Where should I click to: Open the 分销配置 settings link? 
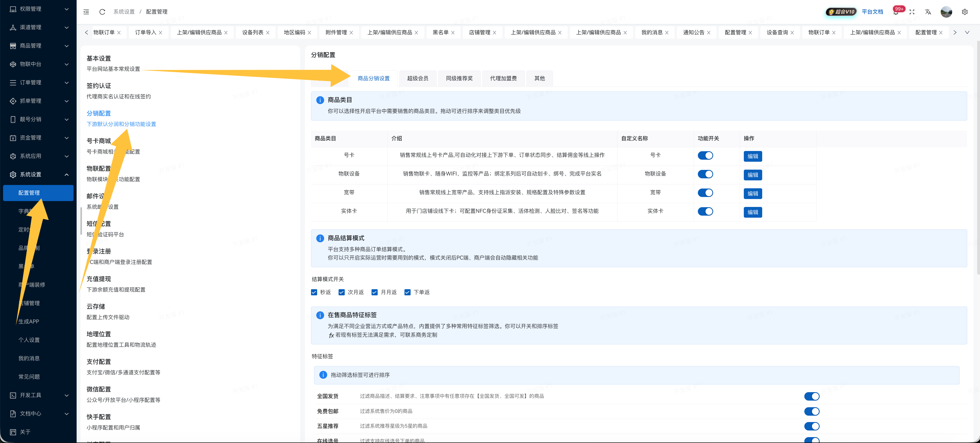pyautogui.click(x=99, y=113)
